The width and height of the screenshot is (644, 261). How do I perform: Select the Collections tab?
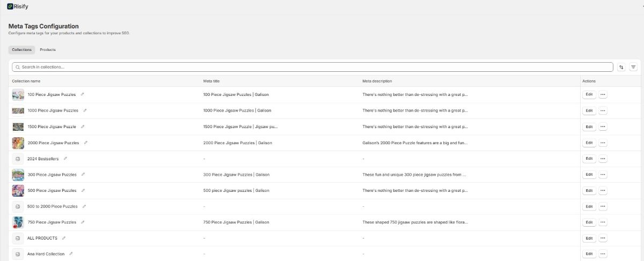pos(22,50)
